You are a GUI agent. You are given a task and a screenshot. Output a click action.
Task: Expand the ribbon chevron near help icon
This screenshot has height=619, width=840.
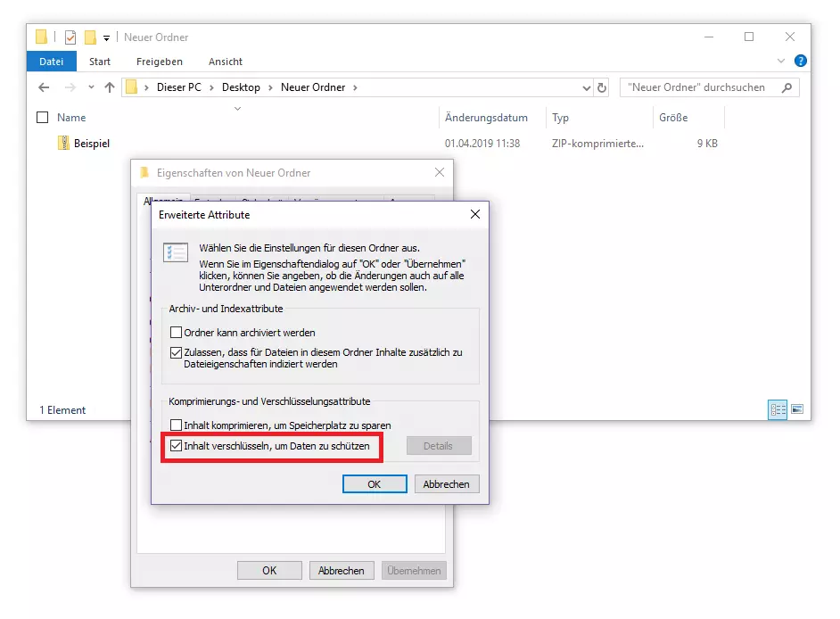tap(781, 61)
